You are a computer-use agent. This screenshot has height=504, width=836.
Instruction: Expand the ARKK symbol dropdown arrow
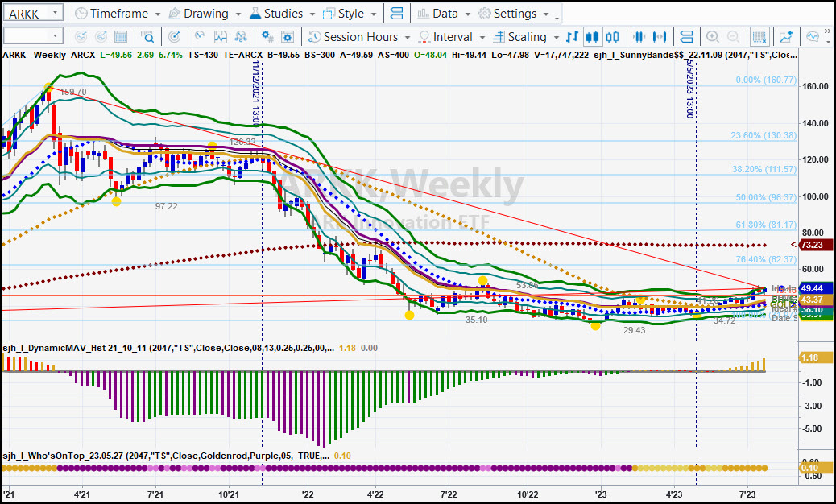pos(56,14)
